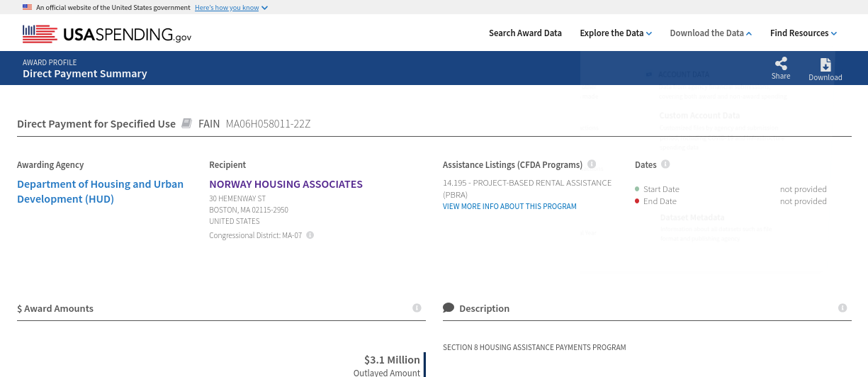
Task: Click the Dataset Metadata menu entry
Action: pos(692,218)
